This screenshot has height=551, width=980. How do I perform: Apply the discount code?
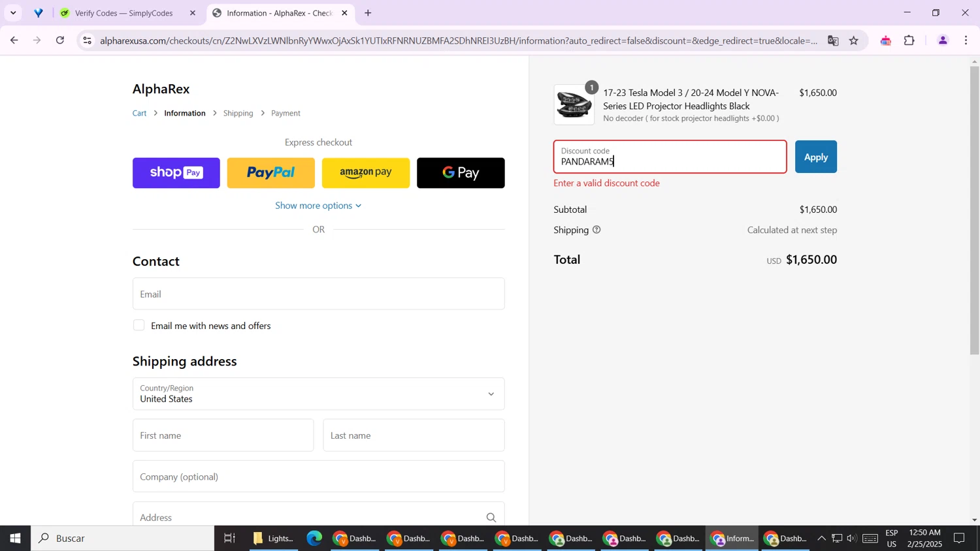pyautogui.click(x=815, y=157)
